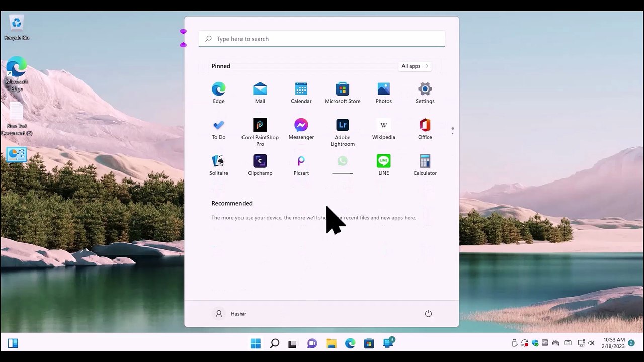The width and height of the screenshot is (644, 362).
Task: Open Microsoft Store from the taskbar
Action: pos(369,343)
